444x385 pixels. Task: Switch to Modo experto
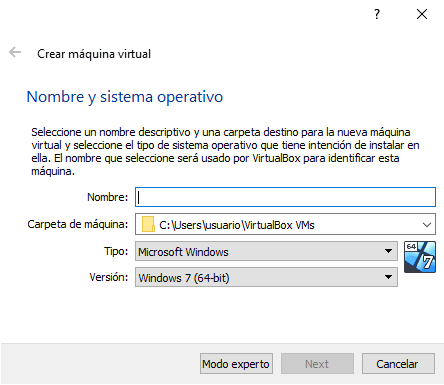(236, 364)
